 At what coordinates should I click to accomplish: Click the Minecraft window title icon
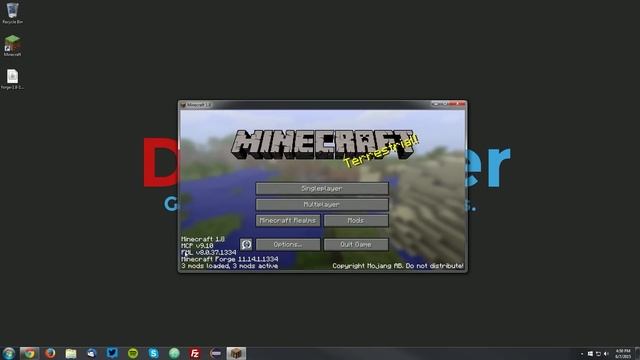coord(183,105)
